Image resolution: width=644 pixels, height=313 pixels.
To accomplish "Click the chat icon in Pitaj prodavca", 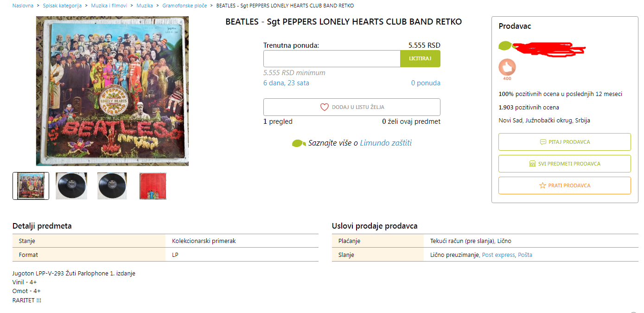I will tap(543, 142).
